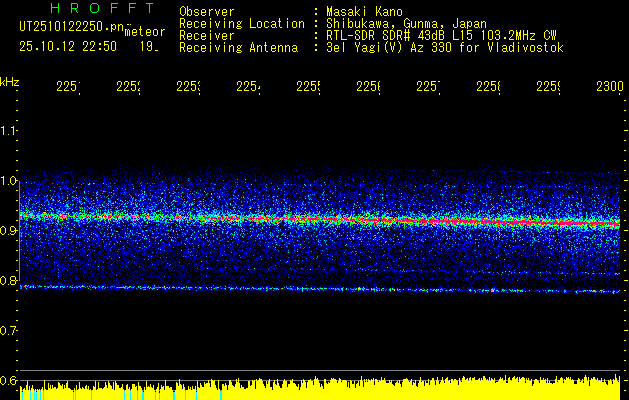Click the 2256 time axis label
Image resolution: width=629 pixels, height=400 pixels.
(x=369, y=87)
